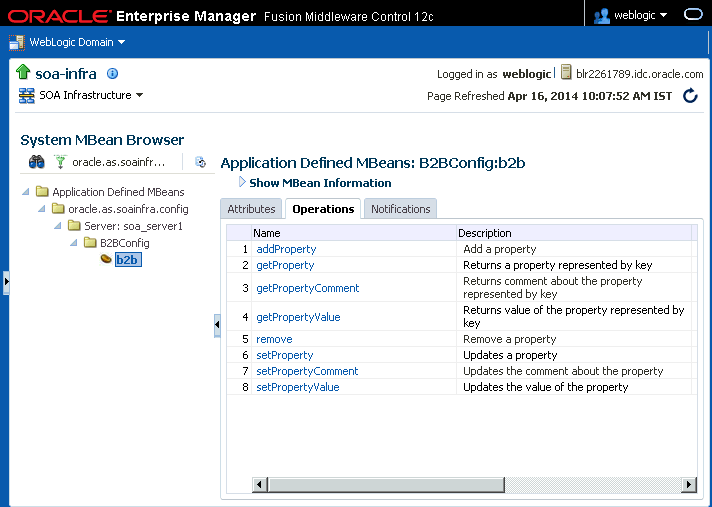Select the b2b tree item

[x=128, y=260]
